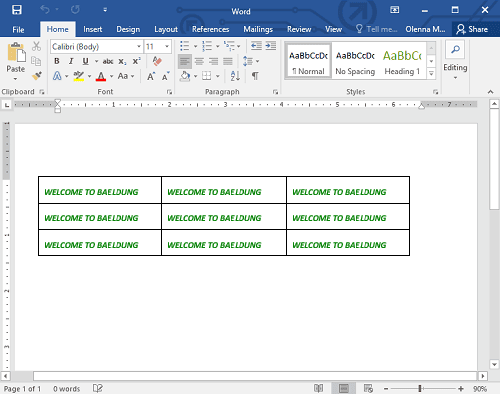
Task: Apply the Normal style
Action: 308,61
